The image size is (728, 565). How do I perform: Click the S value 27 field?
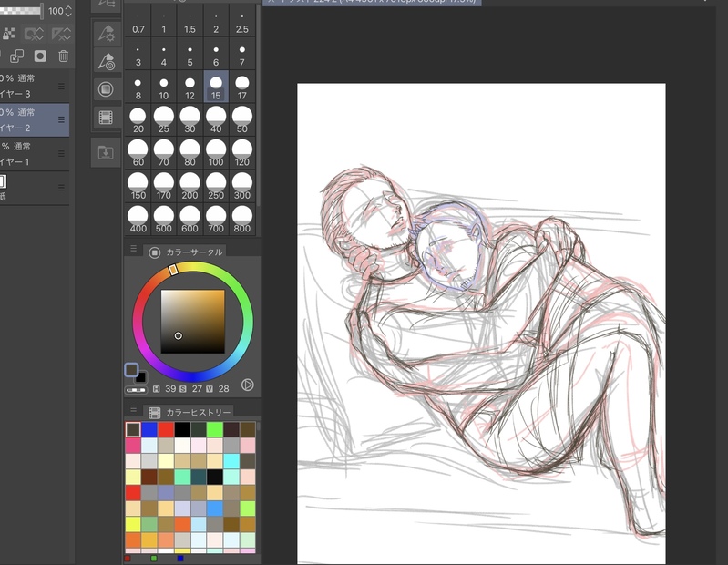click(x=197, y=388)
